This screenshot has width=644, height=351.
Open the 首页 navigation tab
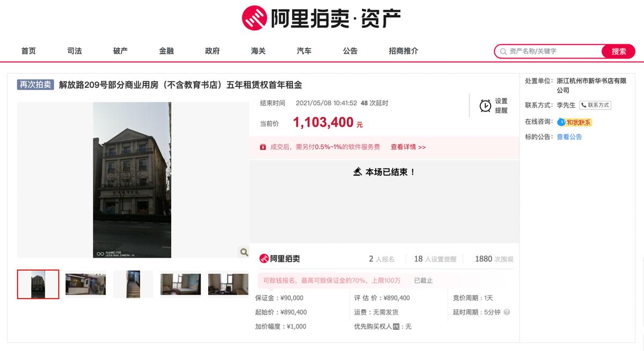28,51
